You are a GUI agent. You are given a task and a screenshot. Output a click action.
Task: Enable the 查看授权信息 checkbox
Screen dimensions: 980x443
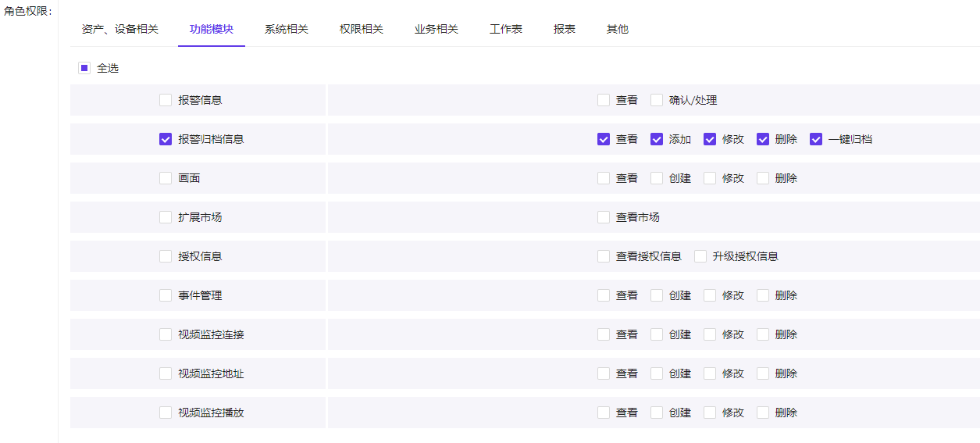click(604, 256)
